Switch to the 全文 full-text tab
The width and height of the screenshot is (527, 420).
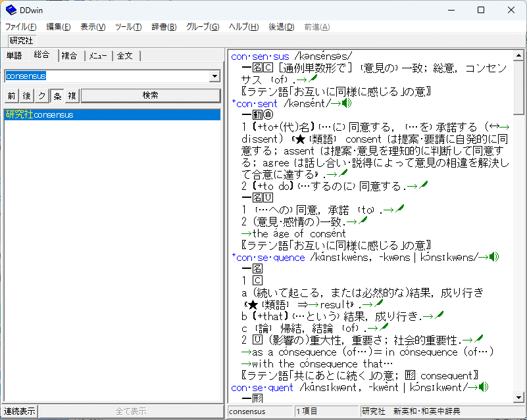point(124,56)
